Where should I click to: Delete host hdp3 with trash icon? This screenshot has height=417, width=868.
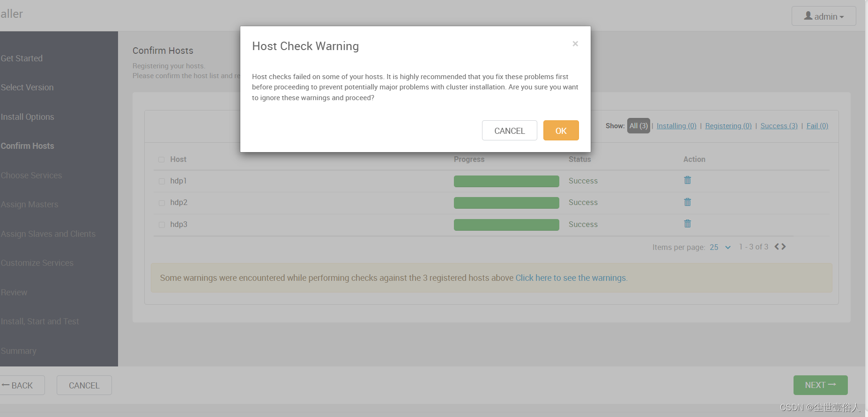click(687, 224)
